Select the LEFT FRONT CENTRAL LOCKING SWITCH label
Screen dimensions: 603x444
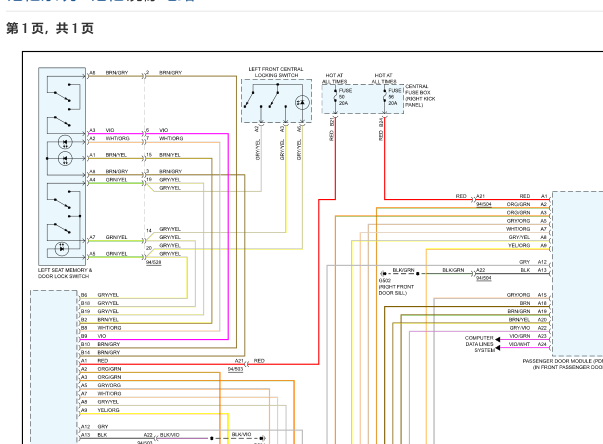pyautogui.click(x=276, y=72)
